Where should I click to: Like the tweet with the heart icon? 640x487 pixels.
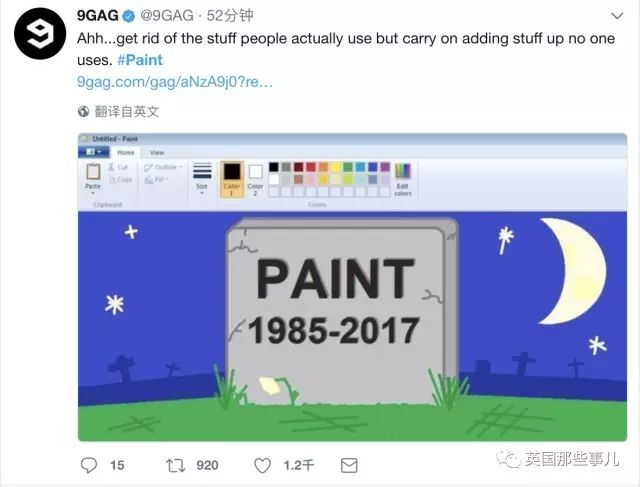(262, 465)
